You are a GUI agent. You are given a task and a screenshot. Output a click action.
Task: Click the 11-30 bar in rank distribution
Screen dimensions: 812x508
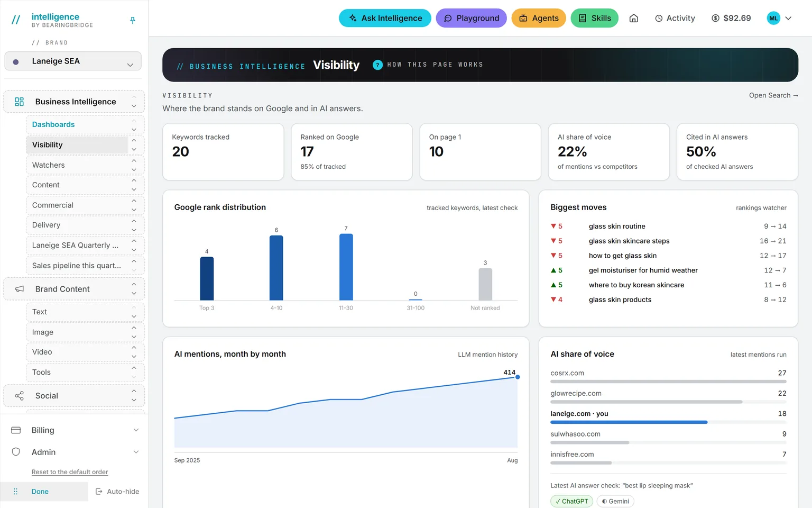click(x=346, y=267)
